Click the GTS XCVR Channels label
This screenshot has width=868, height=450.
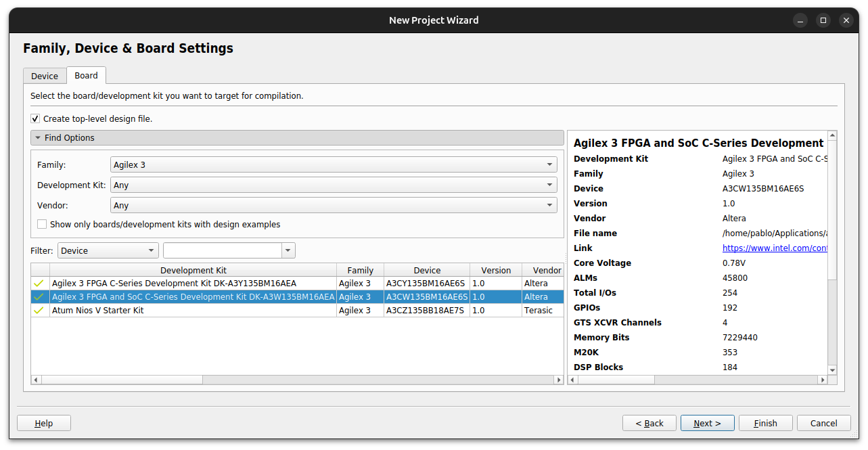point(618,323)
